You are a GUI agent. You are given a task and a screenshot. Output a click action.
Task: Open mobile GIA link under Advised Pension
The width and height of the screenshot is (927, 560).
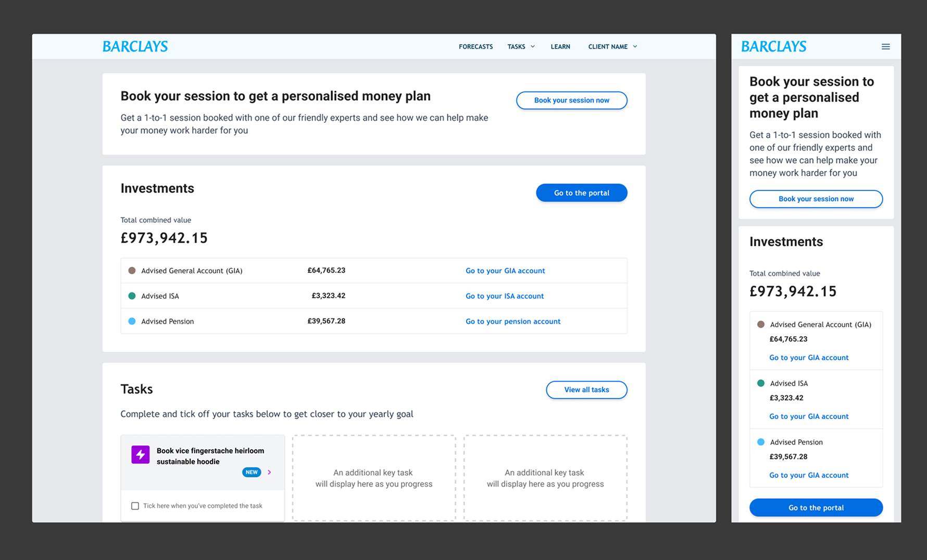coord(809,475)
